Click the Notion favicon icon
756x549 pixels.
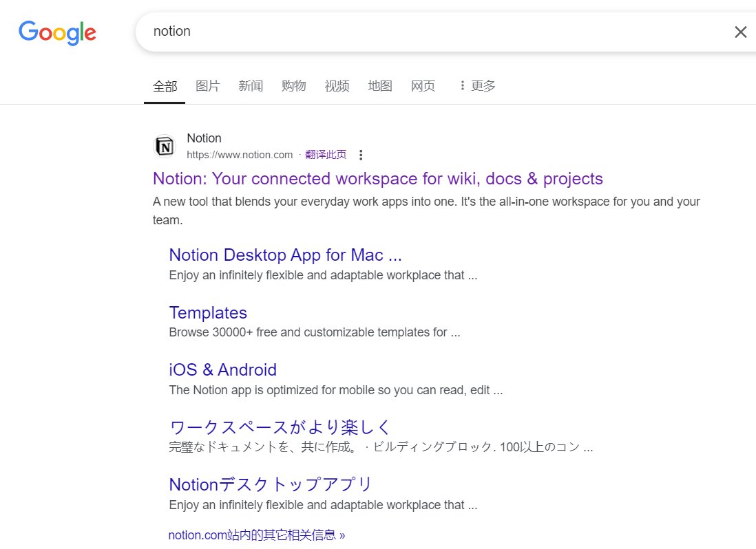click(x=165, y=147)
